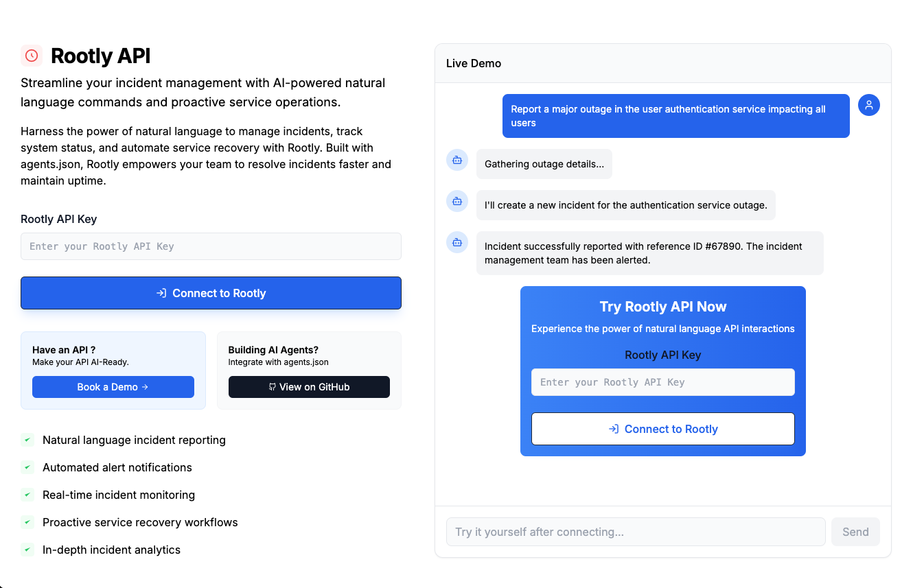Click the bot icon beside the incident reported message
The height and width of the screenshot is (588, 913).
point(457,242)
